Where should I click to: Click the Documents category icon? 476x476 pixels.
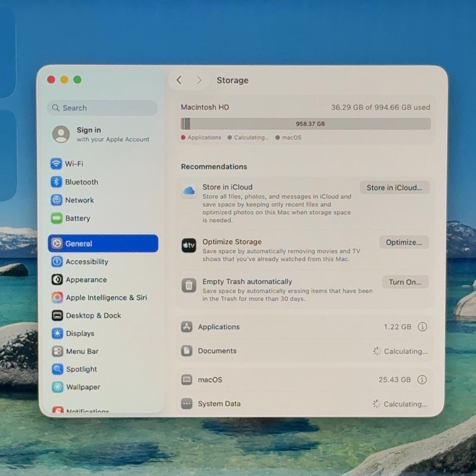[187, 350]
